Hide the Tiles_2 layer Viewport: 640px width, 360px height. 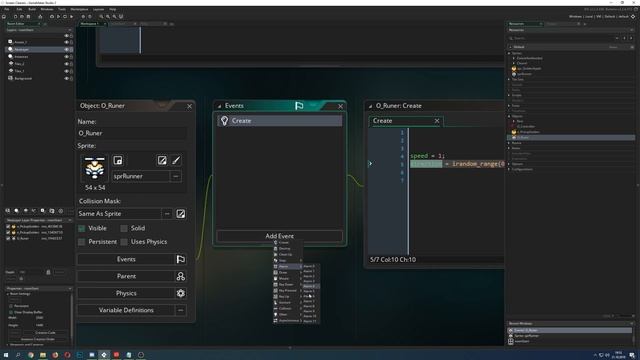(66, 64)
